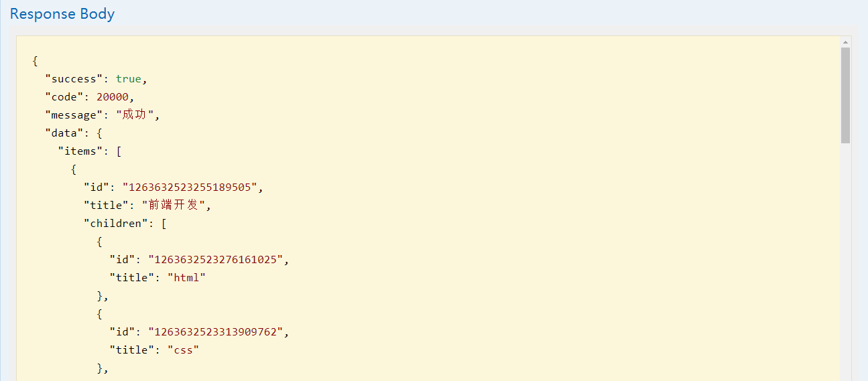Click the id value ending in 189505
This screenshot has height=381, width=868.
click(x=190, y=187)
